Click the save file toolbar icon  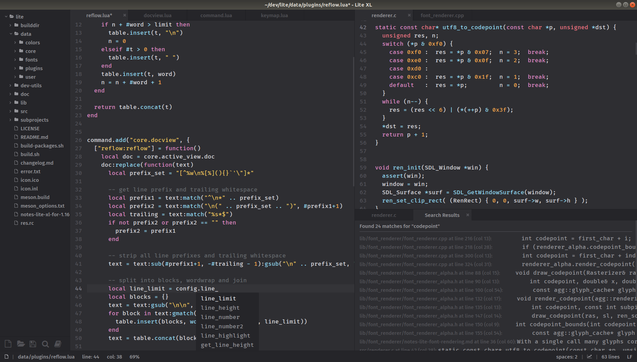click(x=33, y=344)
